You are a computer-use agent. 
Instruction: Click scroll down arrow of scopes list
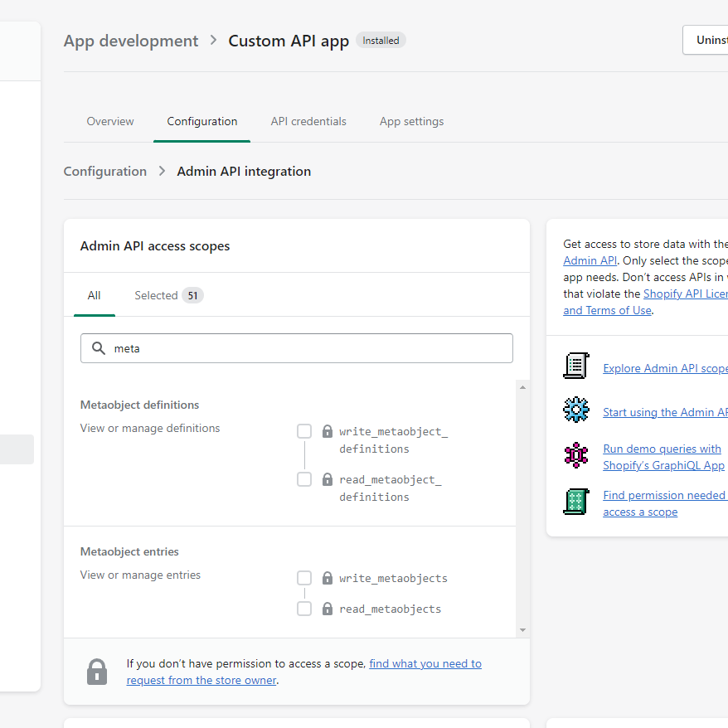pyautogui.click(x=523, y=630)
